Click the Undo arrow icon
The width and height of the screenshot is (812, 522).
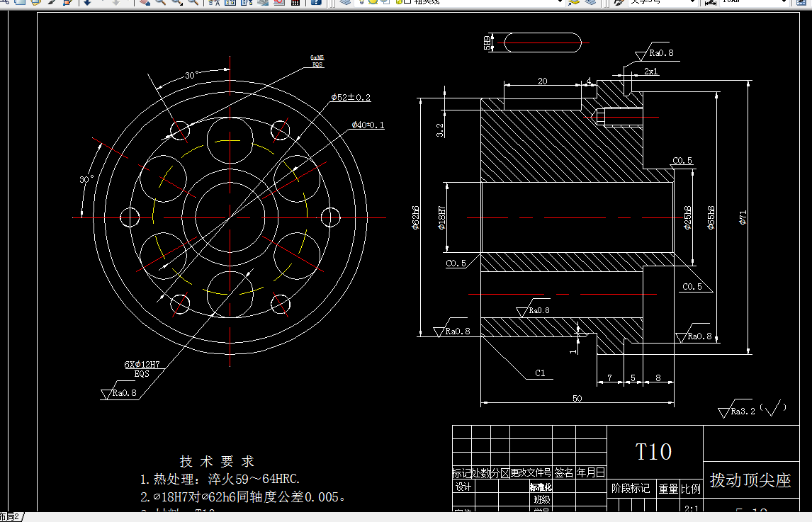tap(86, 4)
